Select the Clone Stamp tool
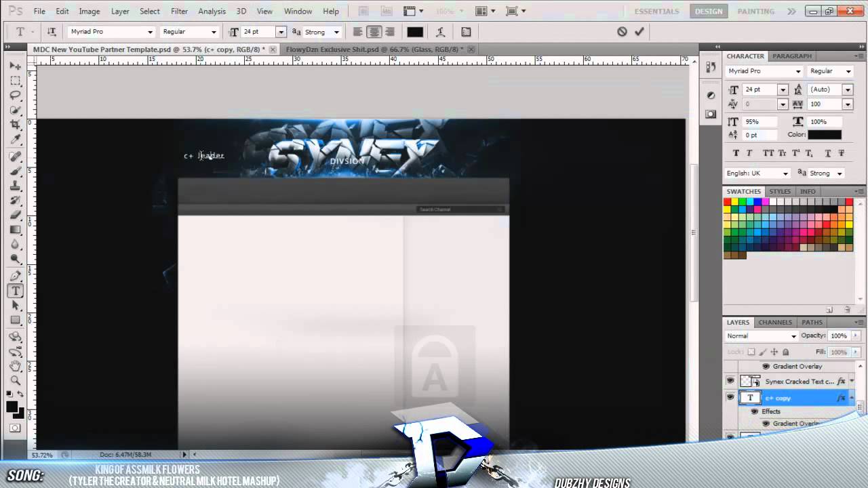 click(15, 186)
